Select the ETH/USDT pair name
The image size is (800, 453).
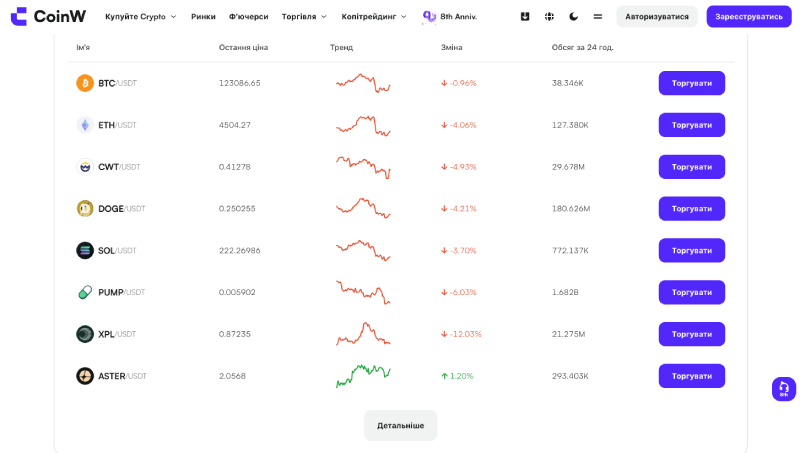click(x=117, y=125)
